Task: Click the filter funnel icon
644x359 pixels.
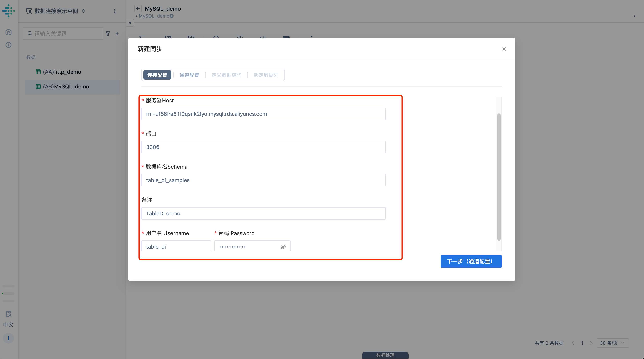Action: pos(108,33)
